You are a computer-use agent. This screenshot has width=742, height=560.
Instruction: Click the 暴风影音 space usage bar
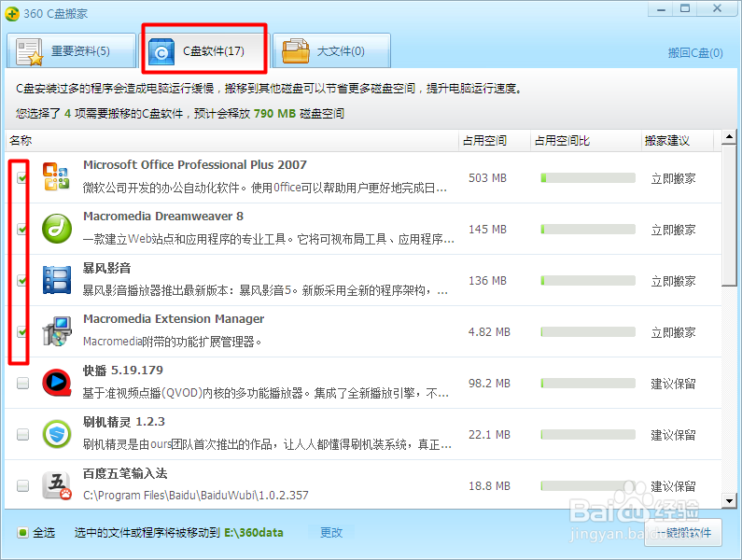(588, 281)
